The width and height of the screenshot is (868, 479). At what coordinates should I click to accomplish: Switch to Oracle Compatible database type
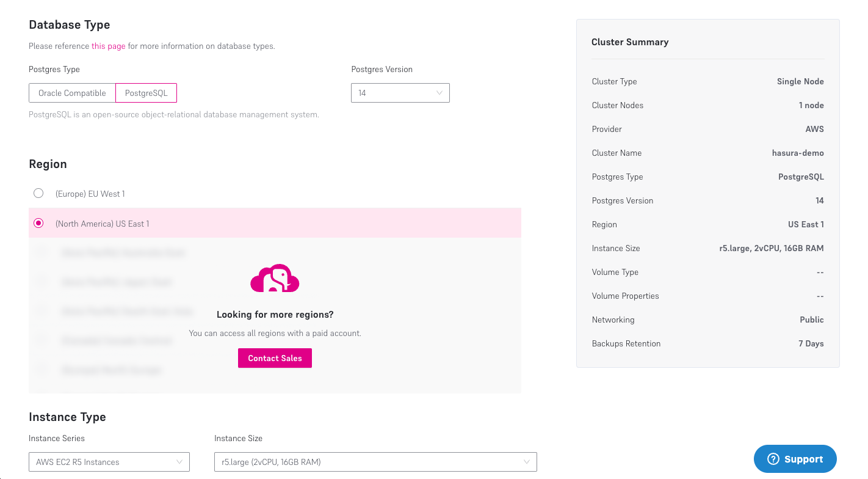click(x=71, y=93)
